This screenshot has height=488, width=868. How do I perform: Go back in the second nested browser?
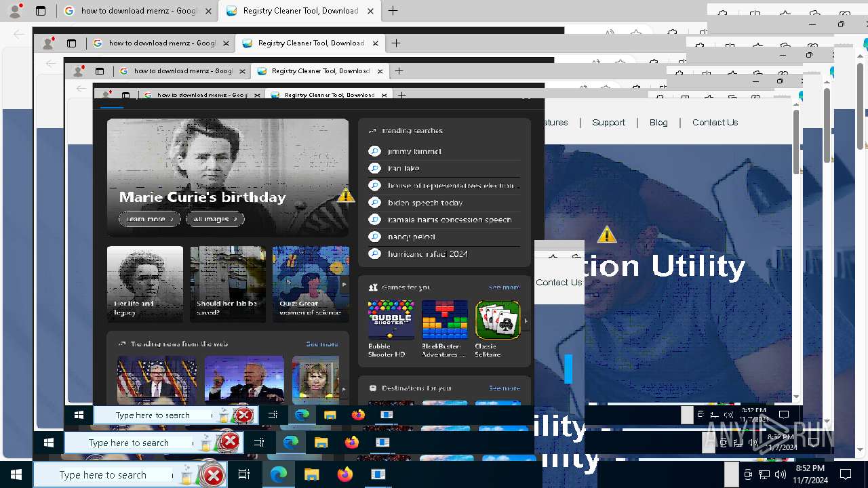click(51, 63)
